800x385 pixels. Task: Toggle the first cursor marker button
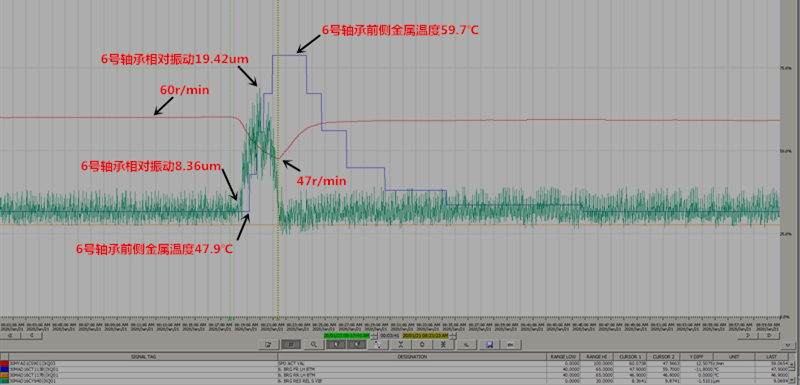pyautogui.click(x=337, y=345)
